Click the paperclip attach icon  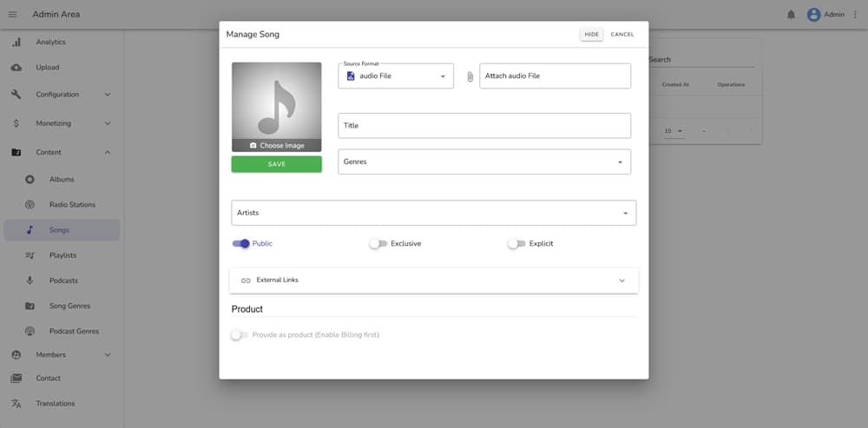coord(470,76)
